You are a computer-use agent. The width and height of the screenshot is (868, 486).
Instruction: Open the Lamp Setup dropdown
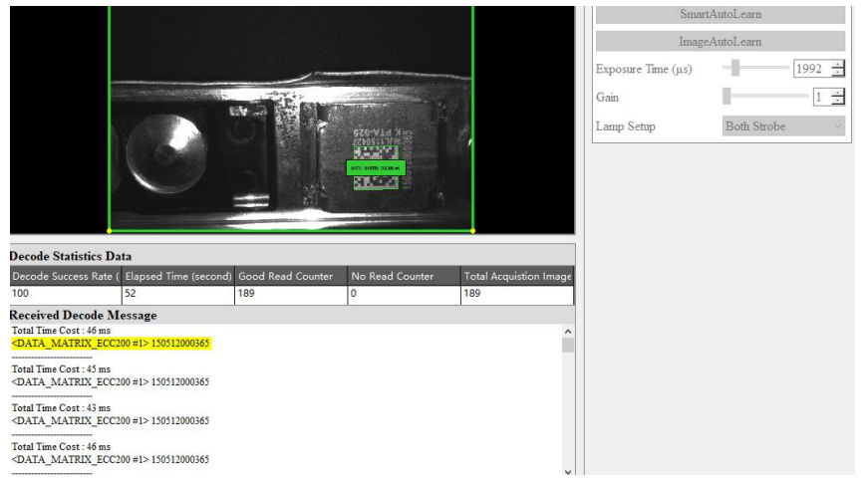point(783,126)
